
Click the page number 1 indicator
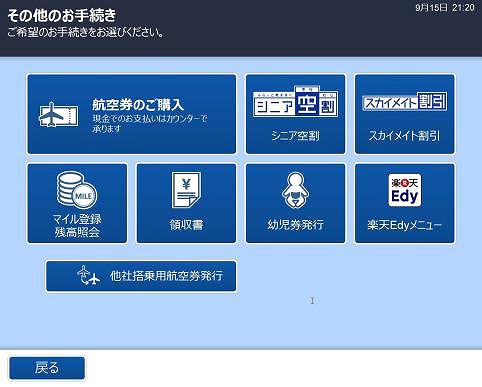312,301
